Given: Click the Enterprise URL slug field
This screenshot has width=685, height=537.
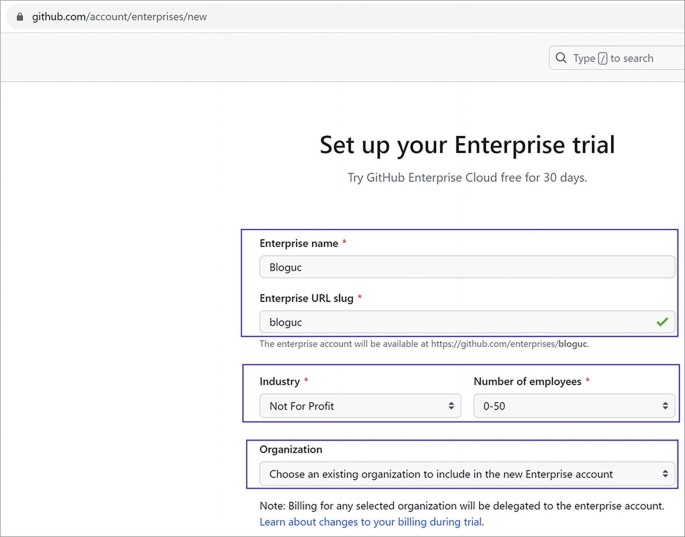Looking at the screenshot, I should click(x=467, y=322).
